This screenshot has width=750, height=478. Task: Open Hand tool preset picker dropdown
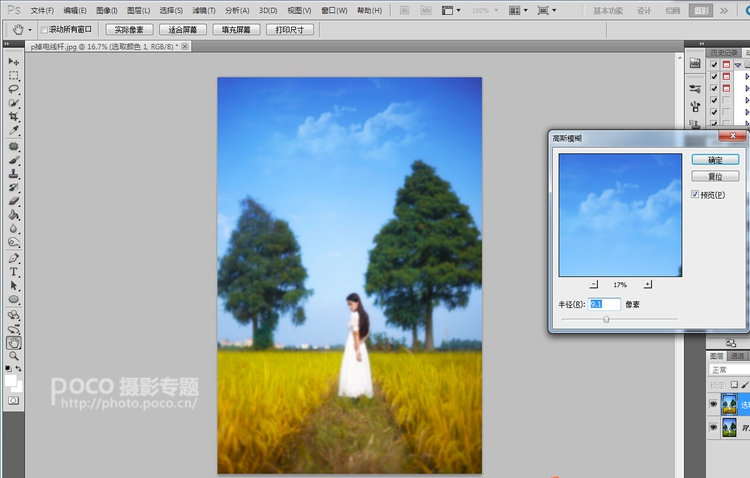click(x=30, y=30)
